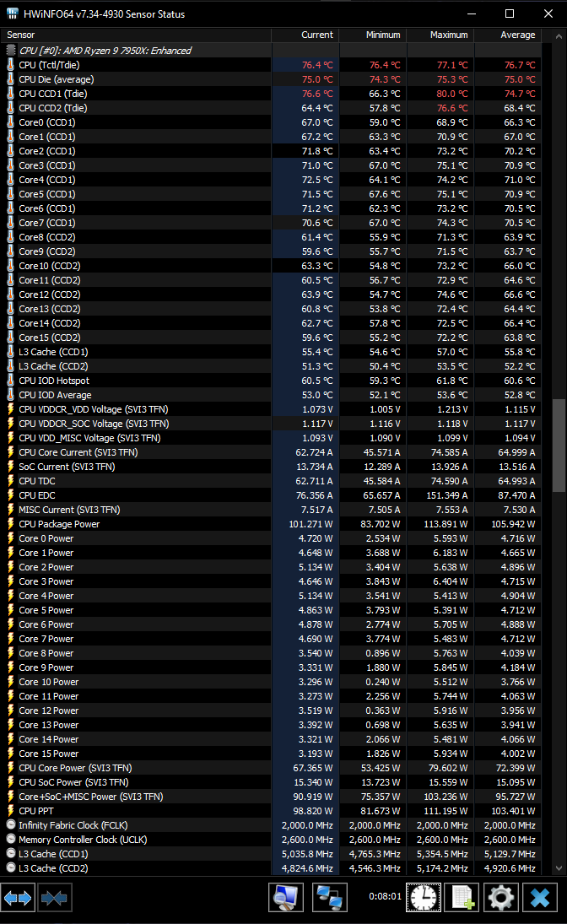Click the scrollbar up arrow

click(x=559, y=36)
